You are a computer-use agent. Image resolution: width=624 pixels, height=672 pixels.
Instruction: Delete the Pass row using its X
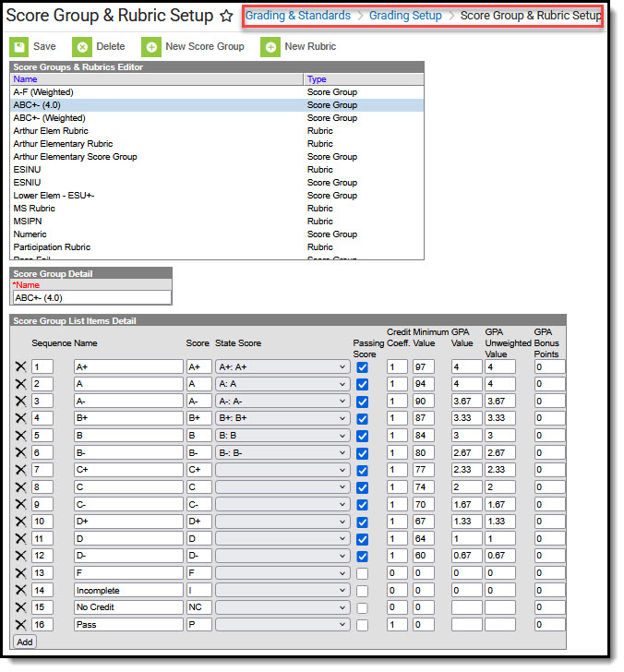tap(20, 624)
